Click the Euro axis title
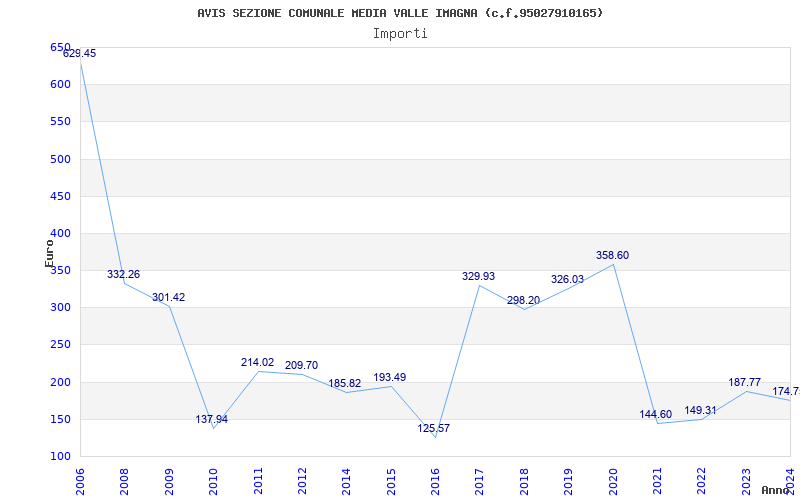 pos(49,254)
